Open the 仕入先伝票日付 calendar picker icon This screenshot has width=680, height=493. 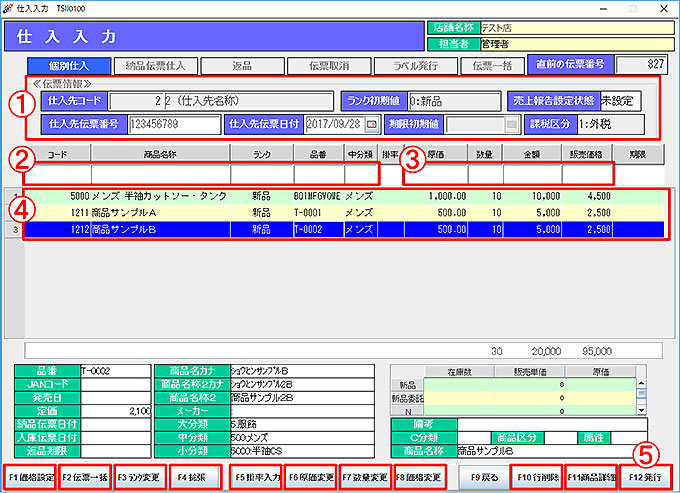(372, 125)
